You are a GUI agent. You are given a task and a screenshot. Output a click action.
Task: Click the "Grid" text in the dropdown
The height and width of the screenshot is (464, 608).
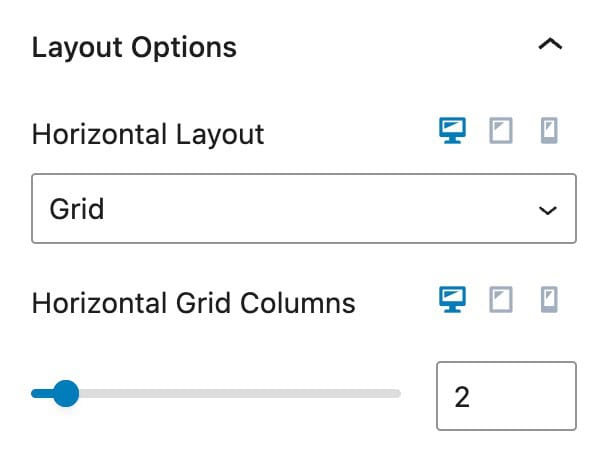76,210
